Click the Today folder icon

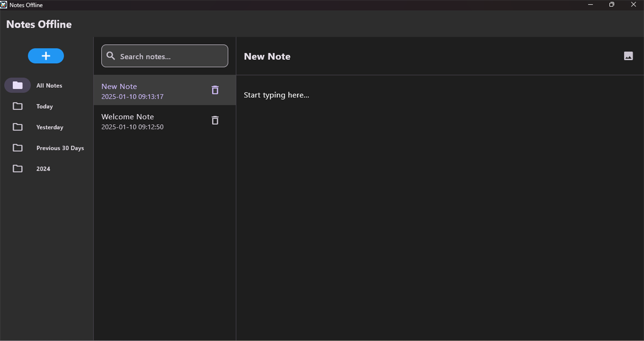(x=17, y=106)
